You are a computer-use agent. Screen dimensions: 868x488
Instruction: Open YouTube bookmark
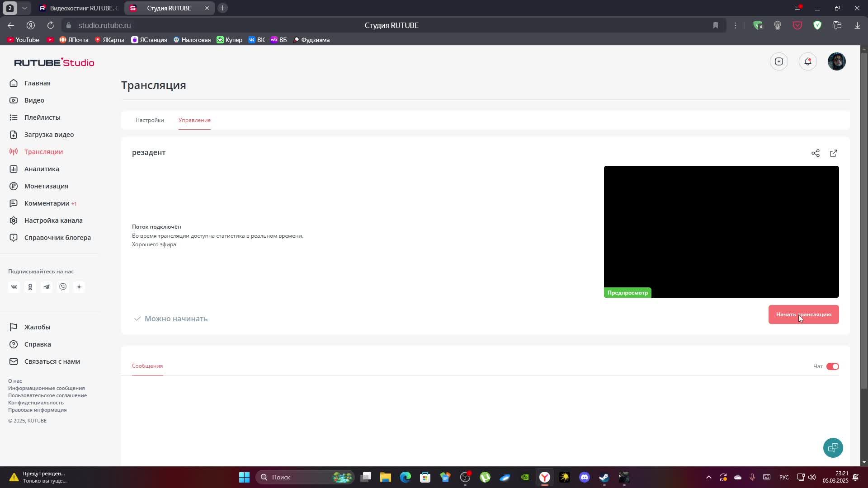[x=23, y=40]
